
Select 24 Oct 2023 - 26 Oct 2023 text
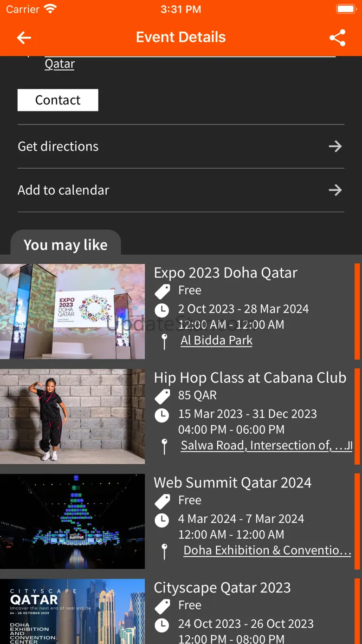pyautogui.click(x=246, y=624)
